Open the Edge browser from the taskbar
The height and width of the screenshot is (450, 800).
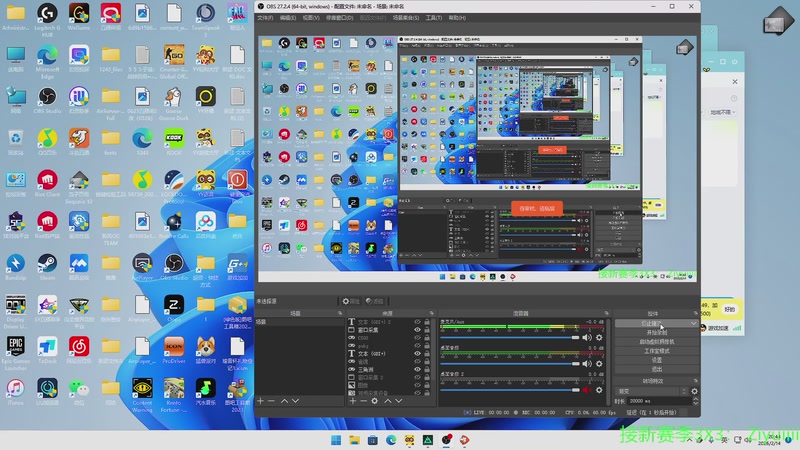pos(391,440)
